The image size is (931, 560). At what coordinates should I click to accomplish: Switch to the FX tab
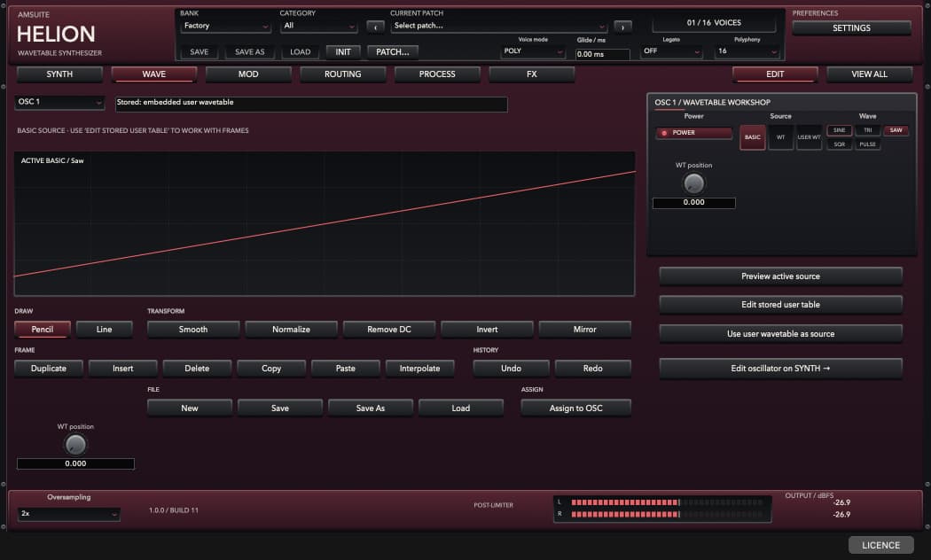[x=531, y=74]
